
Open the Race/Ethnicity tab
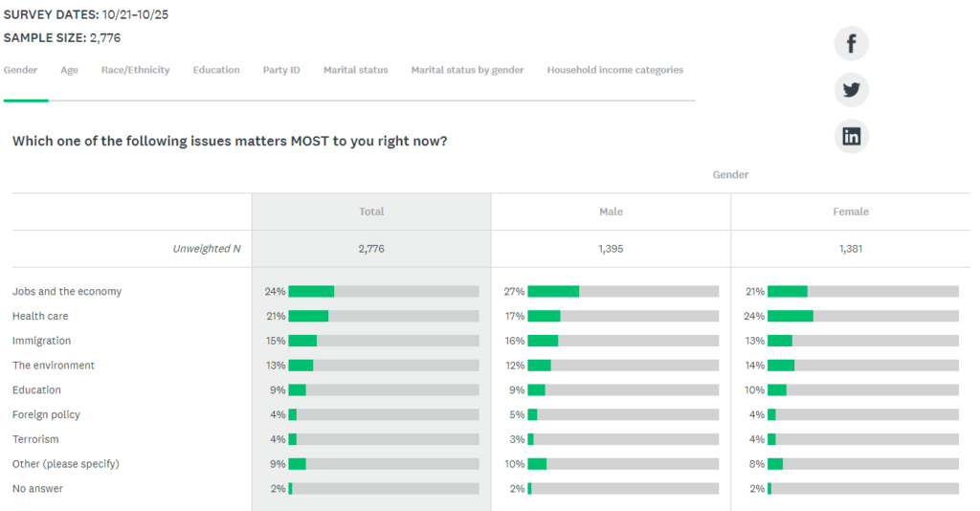(x=136, y=70)
